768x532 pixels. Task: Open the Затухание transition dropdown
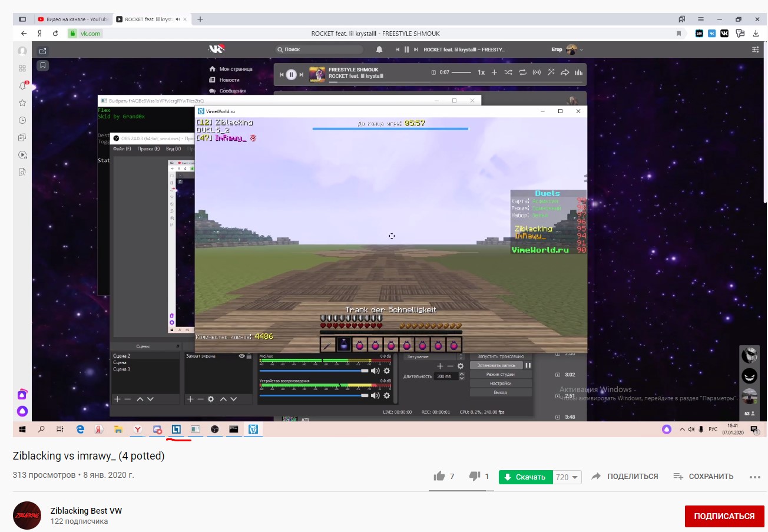tap(433, 356)
